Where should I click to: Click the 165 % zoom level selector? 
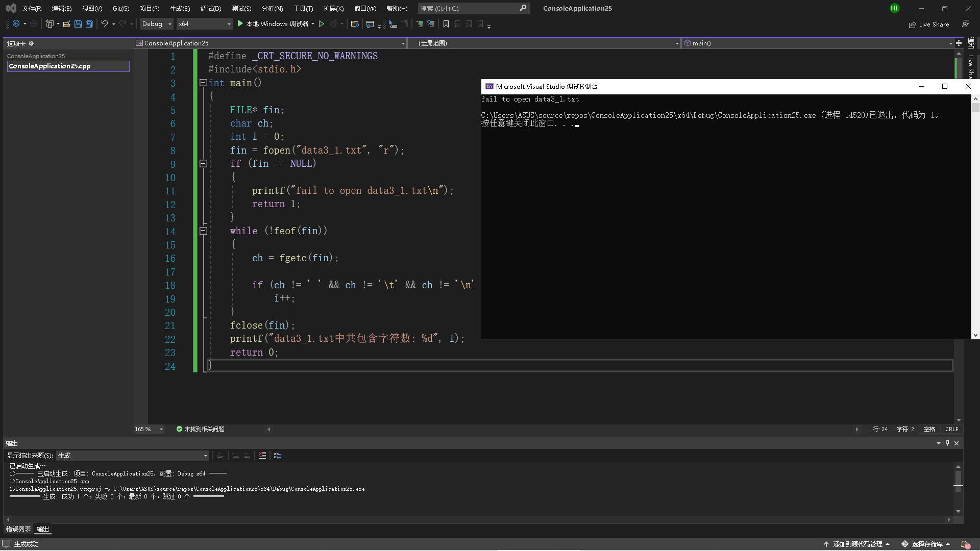coord(149,429)
